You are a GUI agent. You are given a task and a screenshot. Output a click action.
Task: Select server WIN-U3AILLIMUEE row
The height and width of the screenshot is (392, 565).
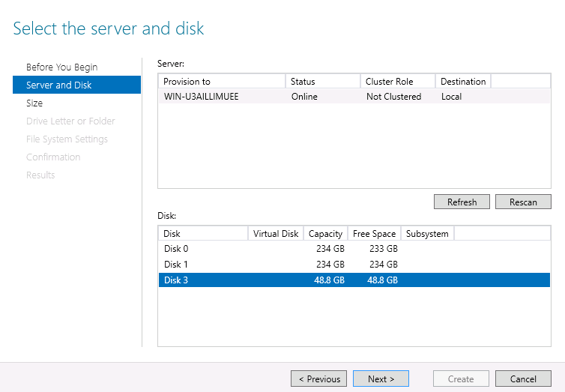(202, 96)
